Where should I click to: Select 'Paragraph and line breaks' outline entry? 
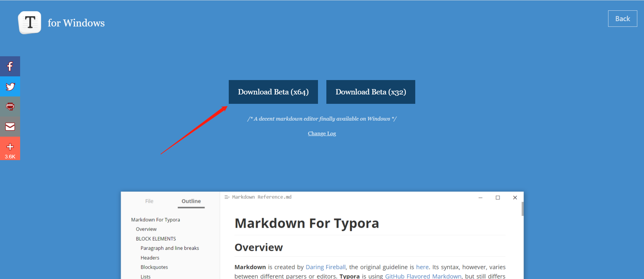click(170, 248)
